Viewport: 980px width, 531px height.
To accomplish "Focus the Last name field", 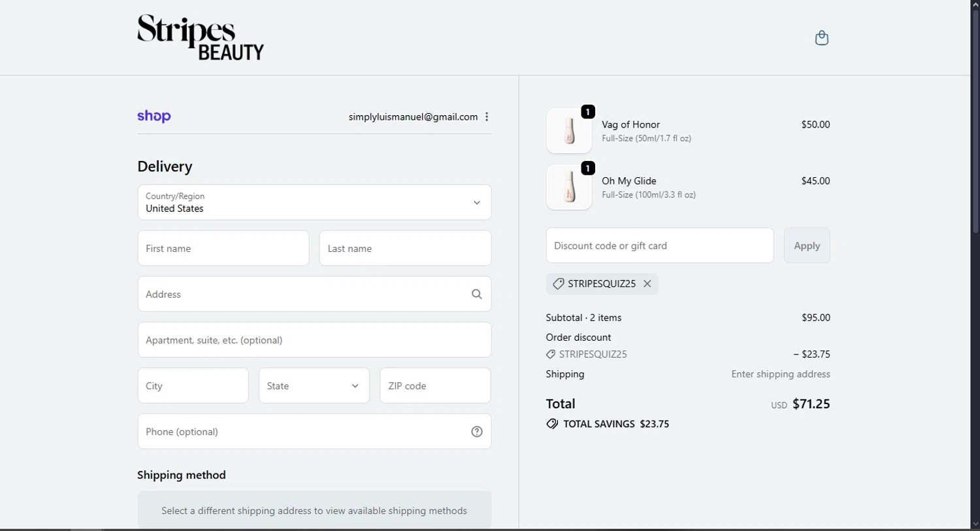I will [405, 248].
